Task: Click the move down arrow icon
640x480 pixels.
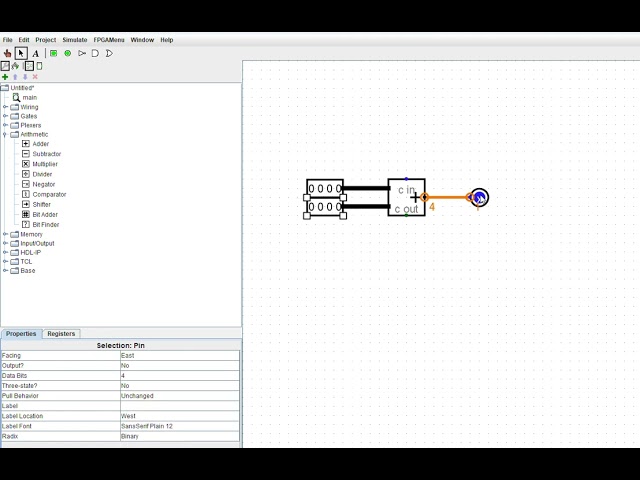Action: tap(25, 77)
